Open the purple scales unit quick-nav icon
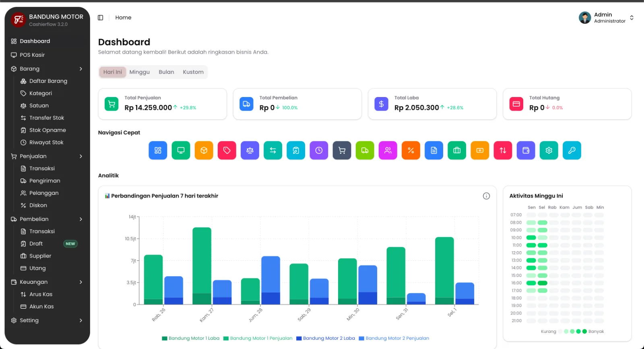The height and width of the screenshot is (349, 644). tap(250, 150)
